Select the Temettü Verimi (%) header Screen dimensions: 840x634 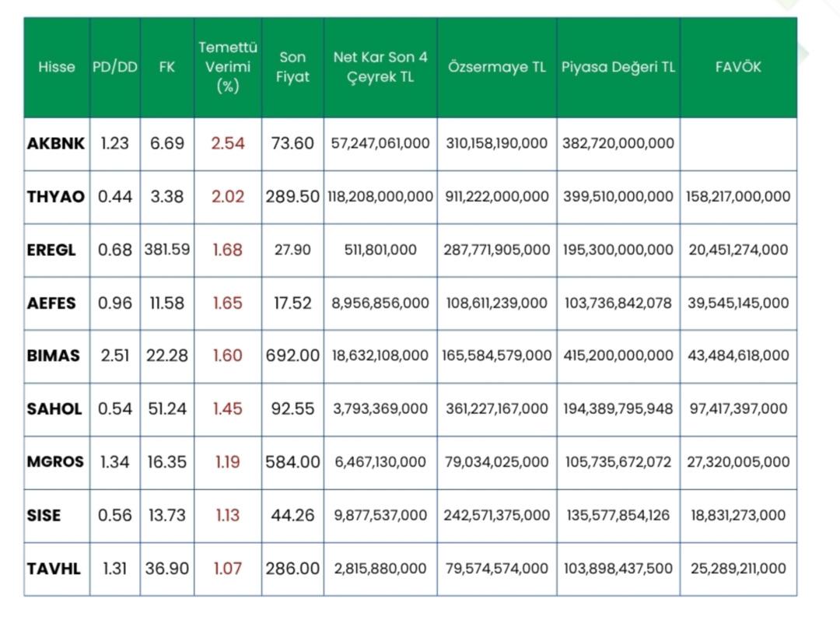(x=227, y=67)
